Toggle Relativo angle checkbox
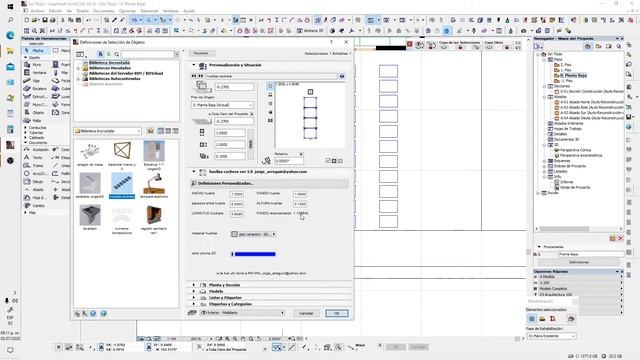Image resolution: width=640 pixels, height=360 pixels. (301, 154)
